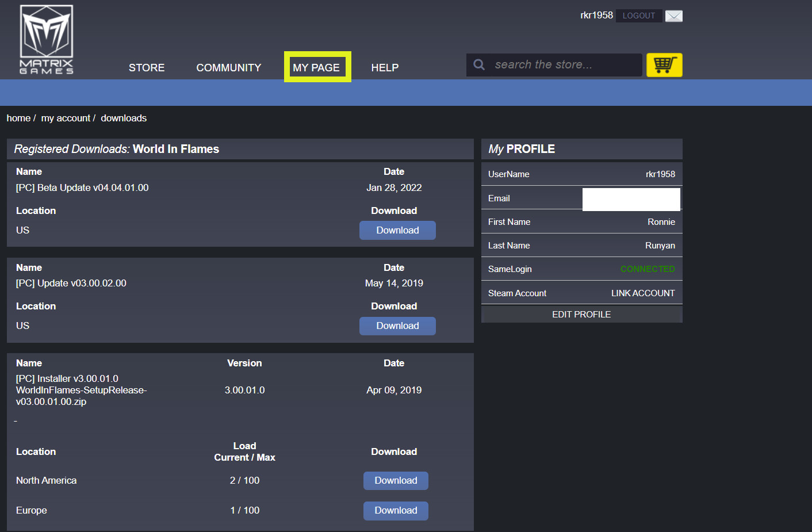812x532 pixels.
Task: Click the 'Registered Downloads: World In Flames' heading
Action: (x=117, y=149)
